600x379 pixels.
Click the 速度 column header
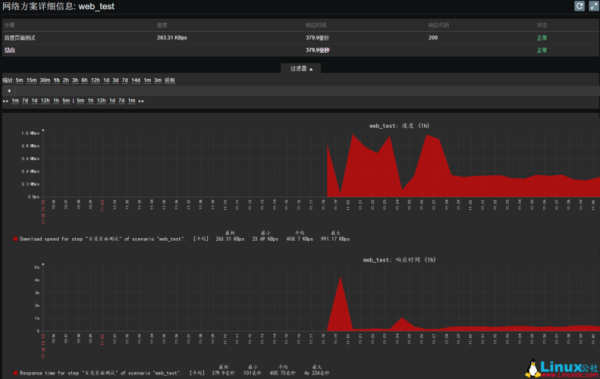click(x=162, y=25)
